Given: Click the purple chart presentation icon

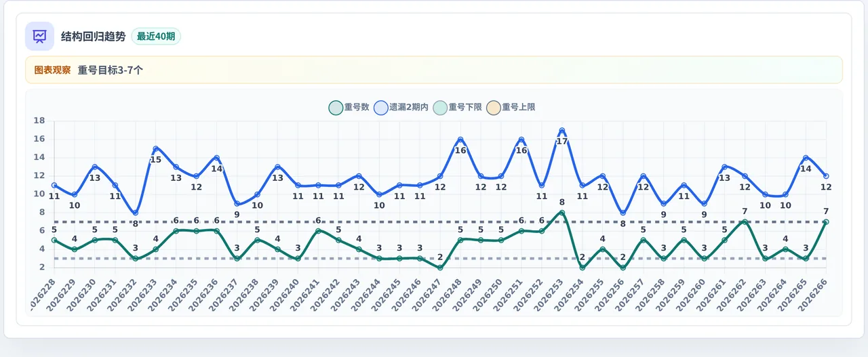Looking at the screenshot, I should click(x=39, y=37).
